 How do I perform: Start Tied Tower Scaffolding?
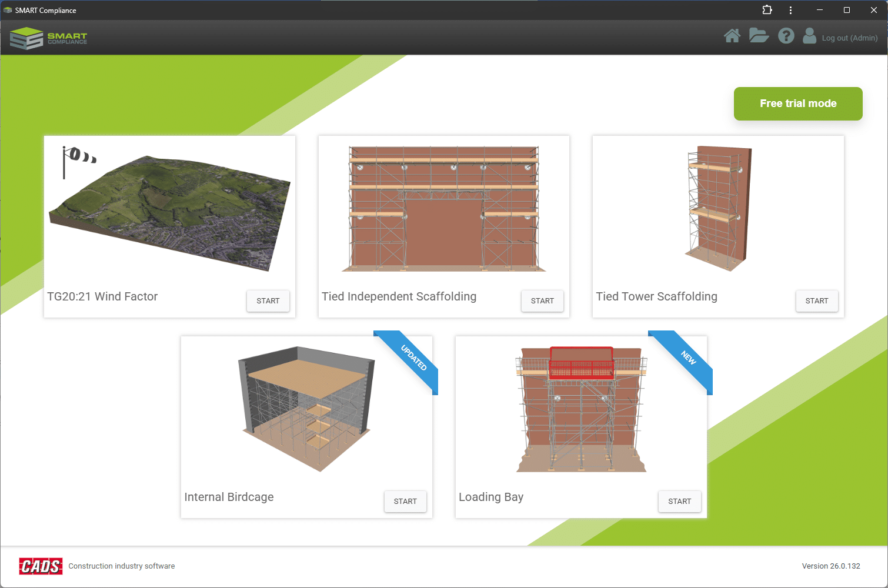pos(816,300)
